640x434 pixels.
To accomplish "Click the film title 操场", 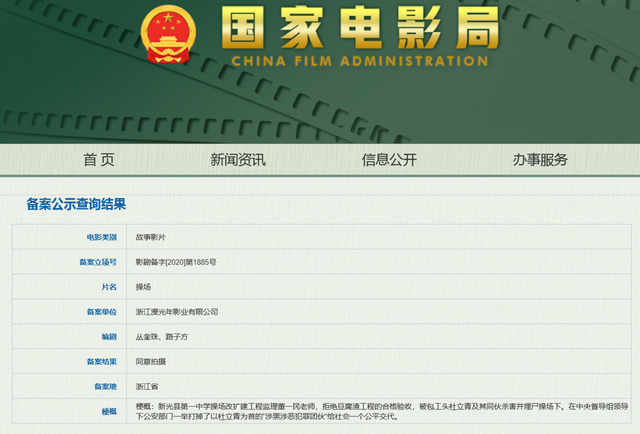I will point(144,287).
